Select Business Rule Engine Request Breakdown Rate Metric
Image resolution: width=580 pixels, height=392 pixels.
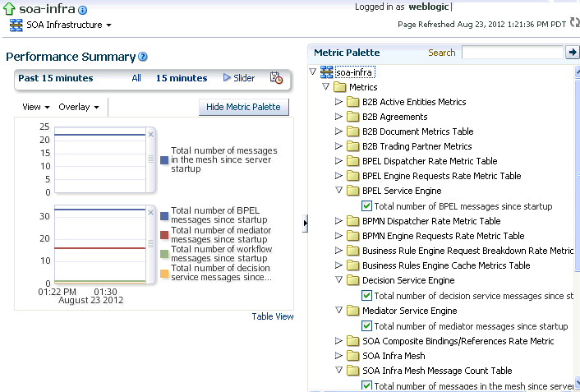tap(467, 251)
